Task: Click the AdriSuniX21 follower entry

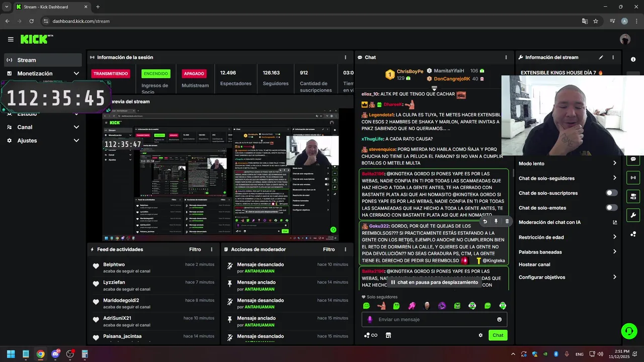Action: 153,321
